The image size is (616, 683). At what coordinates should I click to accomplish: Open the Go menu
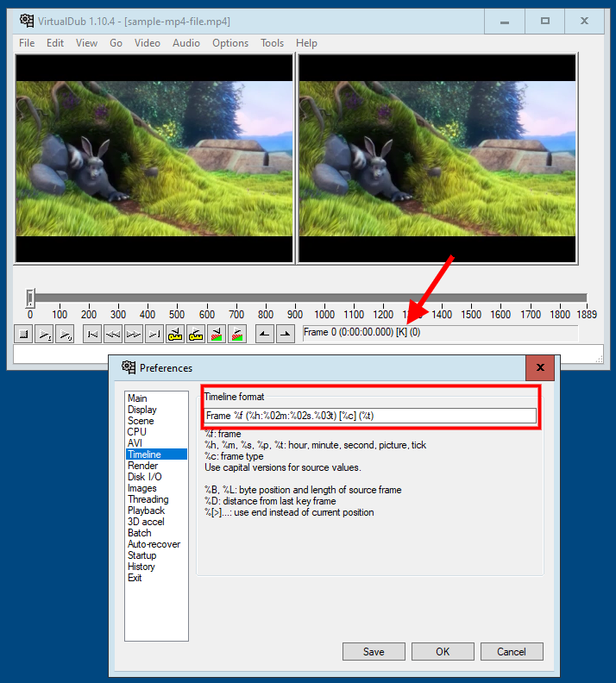pos(116,43)
